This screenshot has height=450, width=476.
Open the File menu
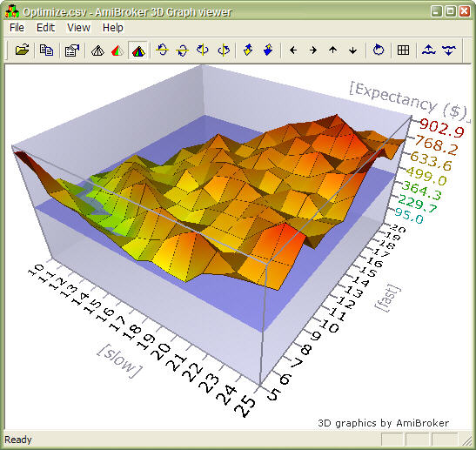click(x=17, y=28)
